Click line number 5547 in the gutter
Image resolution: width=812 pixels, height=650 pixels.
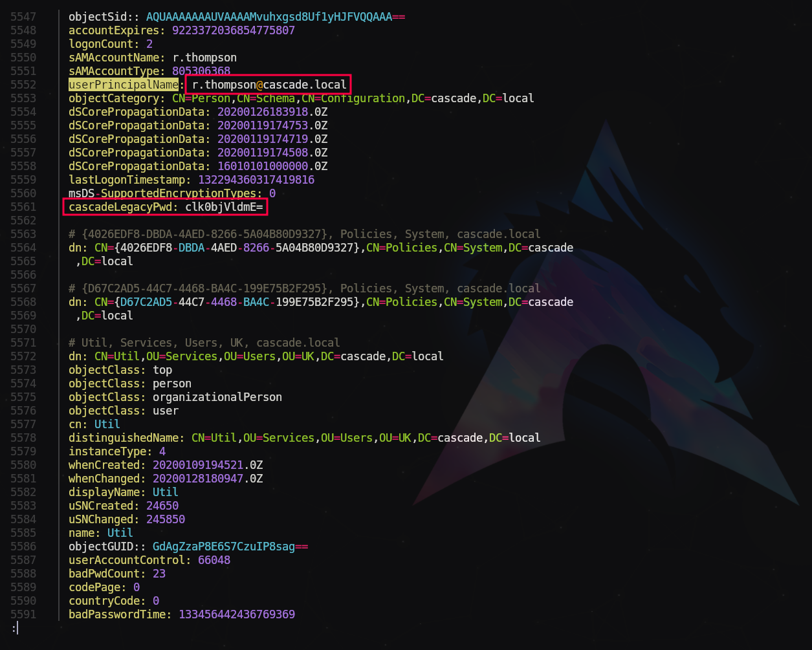(23, 17)
